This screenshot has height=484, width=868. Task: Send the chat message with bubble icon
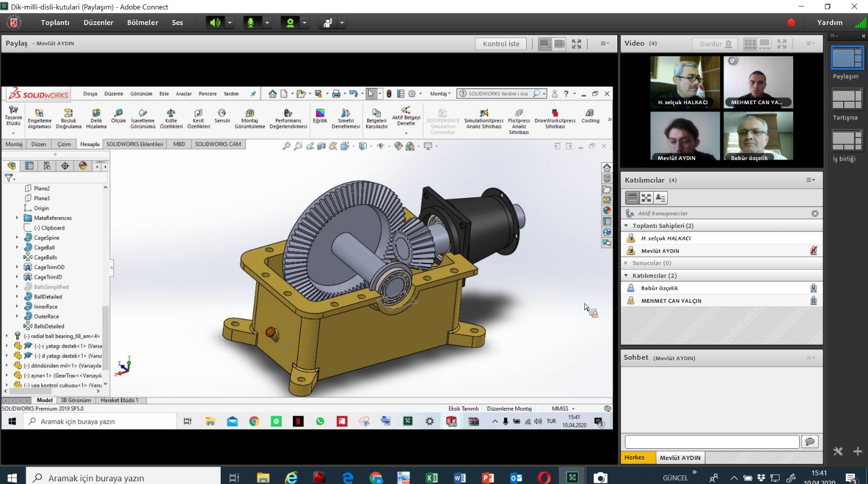pos(810,442)
